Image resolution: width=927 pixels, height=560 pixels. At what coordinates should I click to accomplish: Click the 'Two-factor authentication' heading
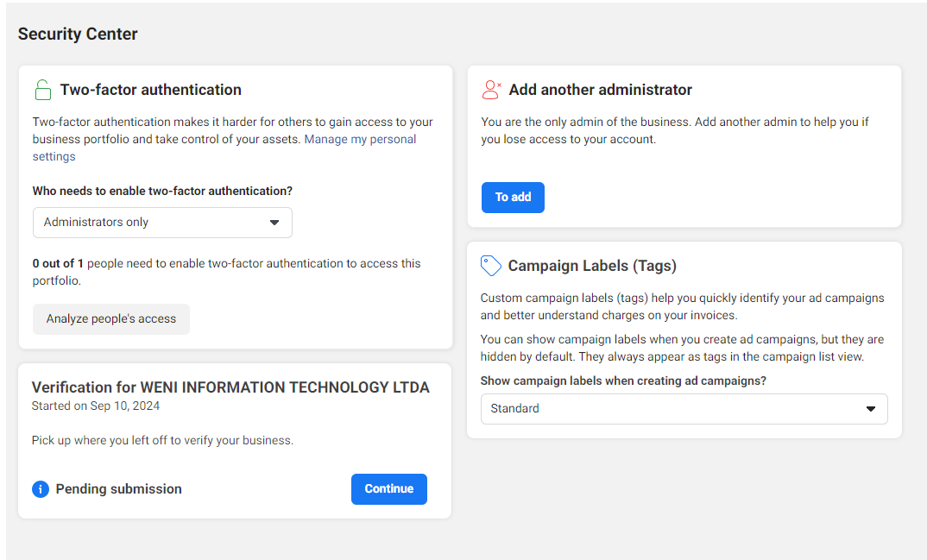151,90
